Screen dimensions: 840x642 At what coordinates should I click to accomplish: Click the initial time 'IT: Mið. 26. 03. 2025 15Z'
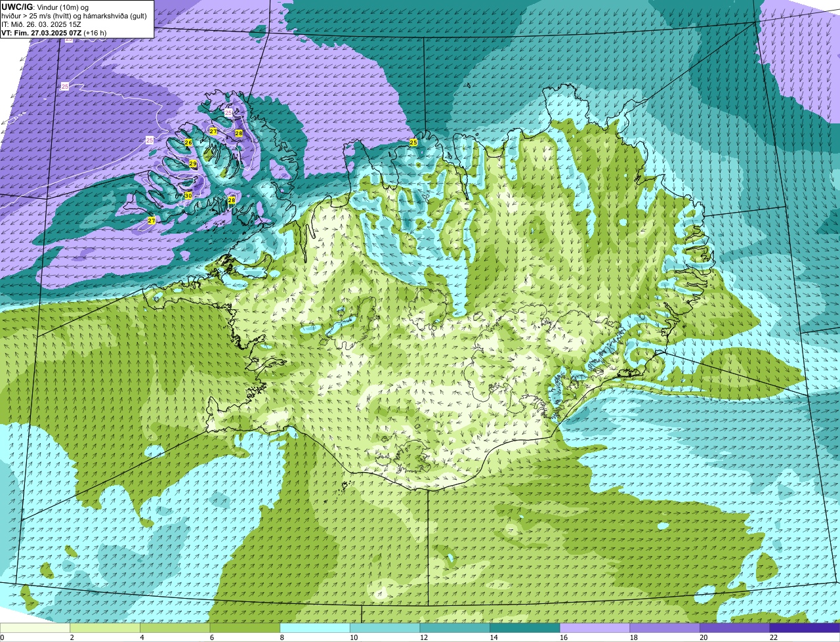(x=41, y=24)
